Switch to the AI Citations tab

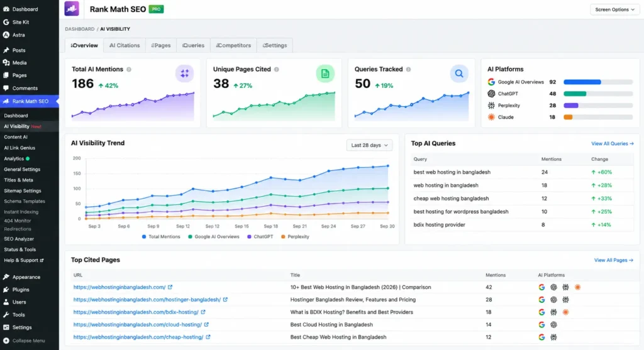pyautogui.click(x=125, y=45)
